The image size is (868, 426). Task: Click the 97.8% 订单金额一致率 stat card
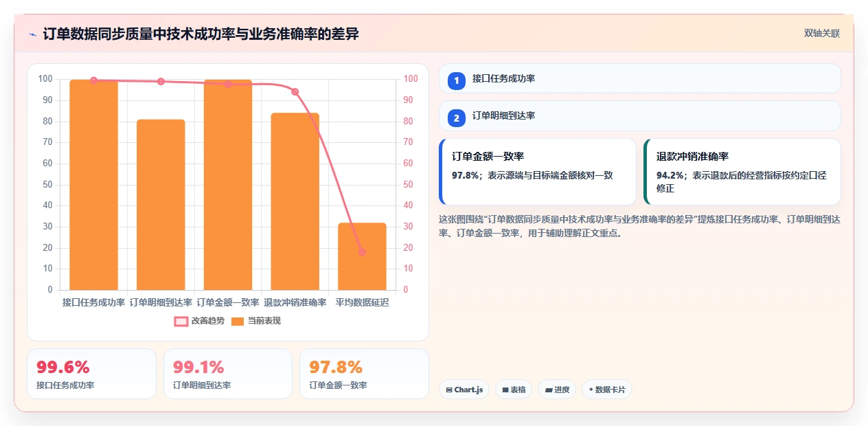pyautogui.click(x=364, y=374)
